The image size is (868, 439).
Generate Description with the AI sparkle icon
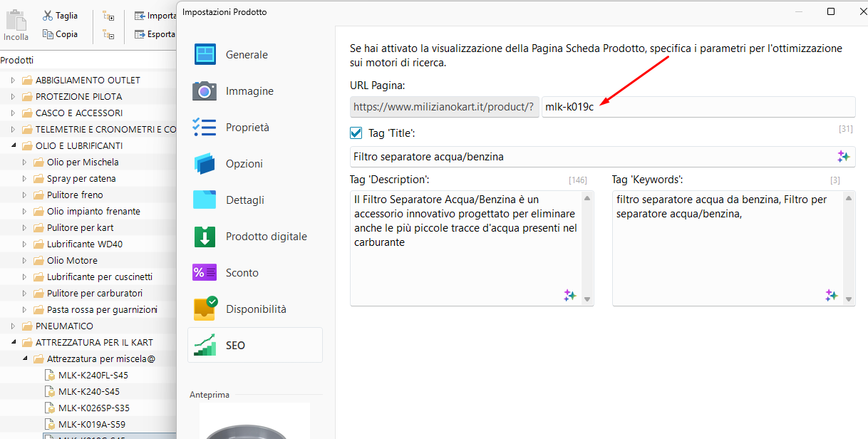(569, 295)
